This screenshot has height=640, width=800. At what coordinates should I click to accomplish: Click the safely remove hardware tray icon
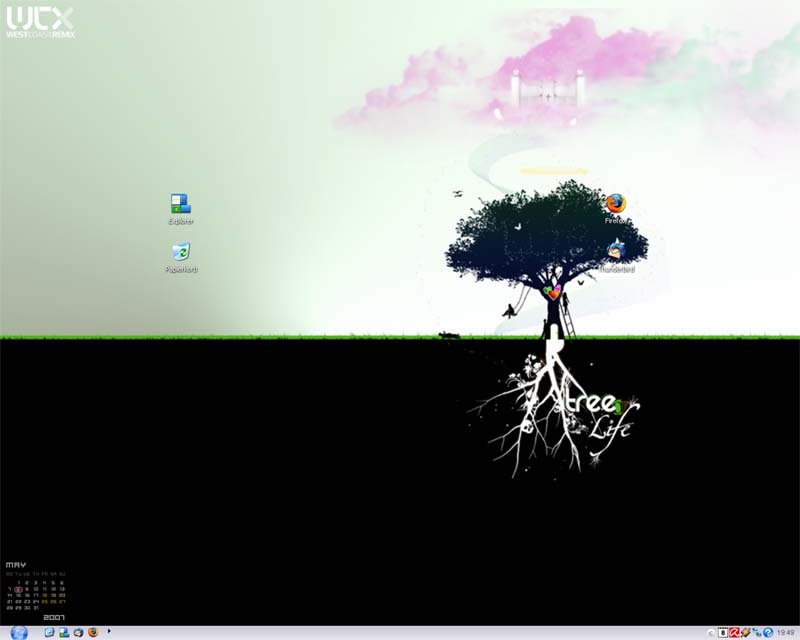(x=745, y=632)
